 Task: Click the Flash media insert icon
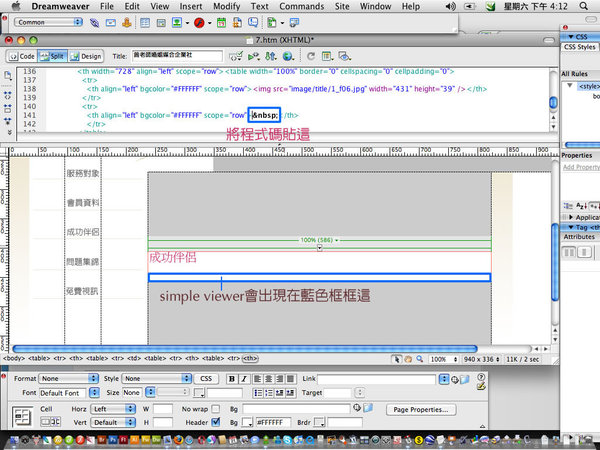199,23
